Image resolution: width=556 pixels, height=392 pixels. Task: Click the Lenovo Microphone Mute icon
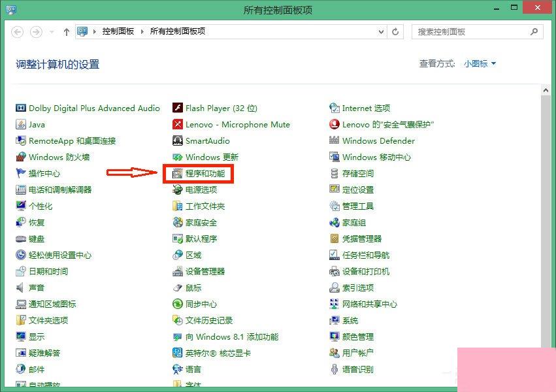(x=177, y=124)
